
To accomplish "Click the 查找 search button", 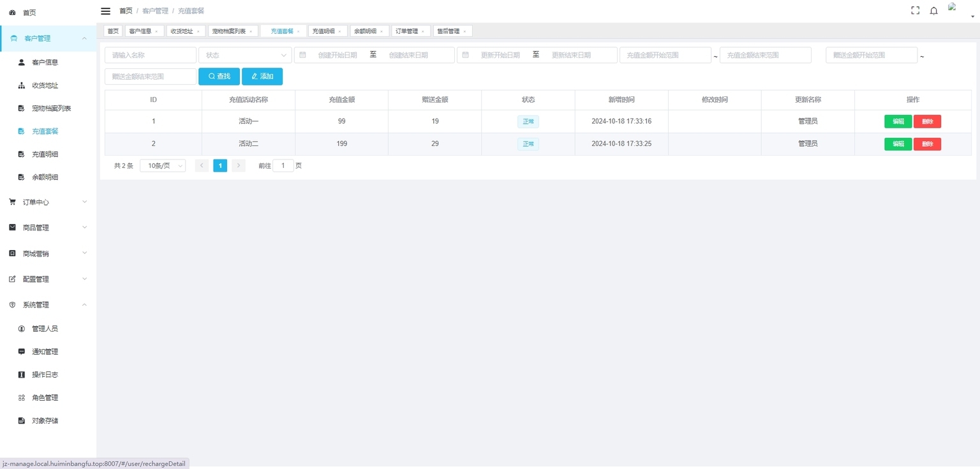I will coord(219,77).
